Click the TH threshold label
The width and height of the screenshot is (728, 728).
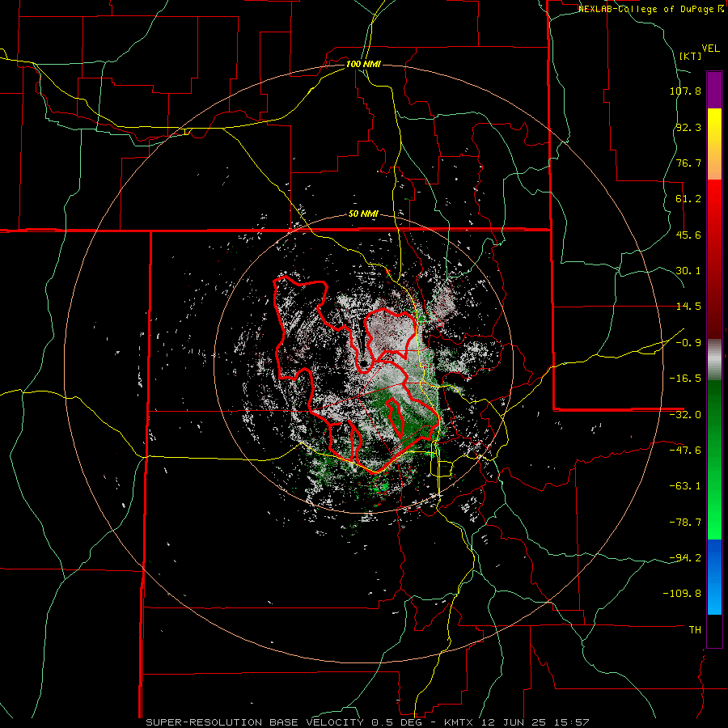click(695, 630)
